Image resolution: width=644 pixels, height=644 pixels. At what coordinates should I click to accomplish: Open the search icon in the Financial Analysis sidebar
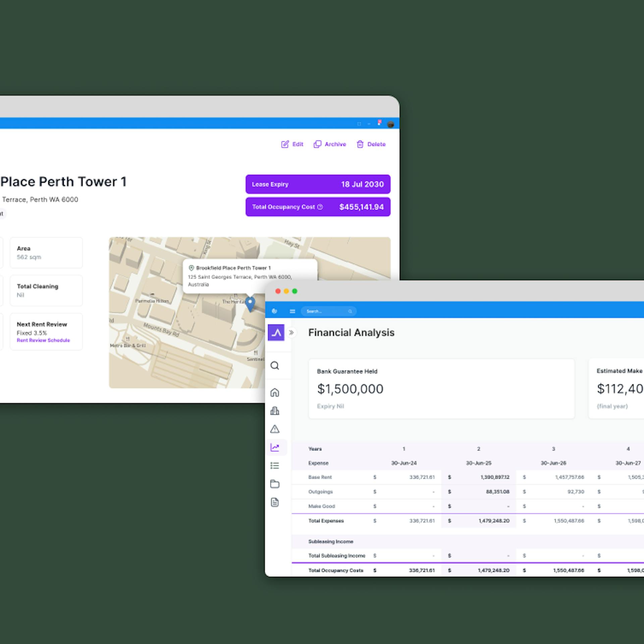[x=275, y=365]
